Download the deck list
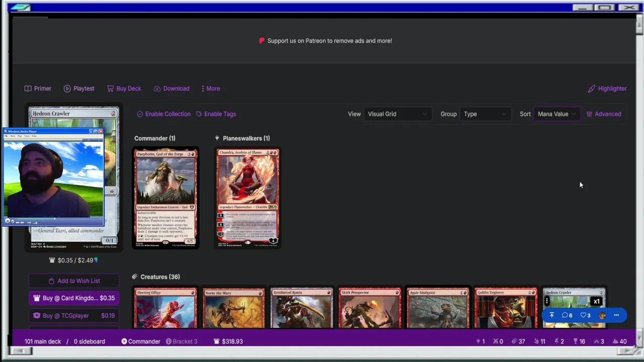 (x=172, y=88)
